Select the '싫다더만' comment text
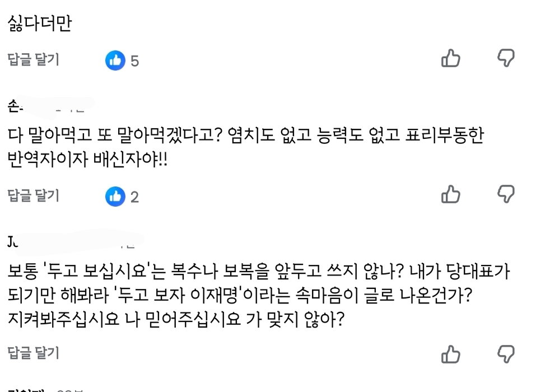Image resolution: width=536 pixels, height=392 pixels. click(x=40, y=24)
